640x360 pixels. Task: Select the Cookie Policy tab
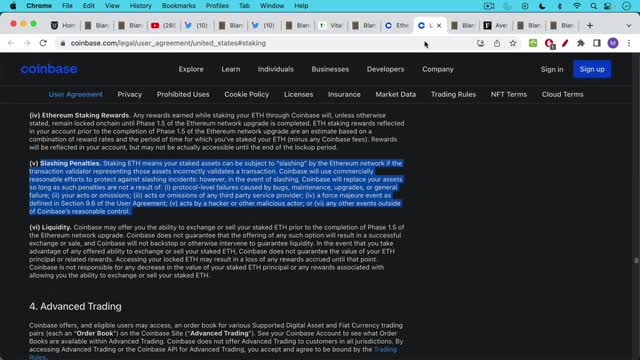point(247,94)
